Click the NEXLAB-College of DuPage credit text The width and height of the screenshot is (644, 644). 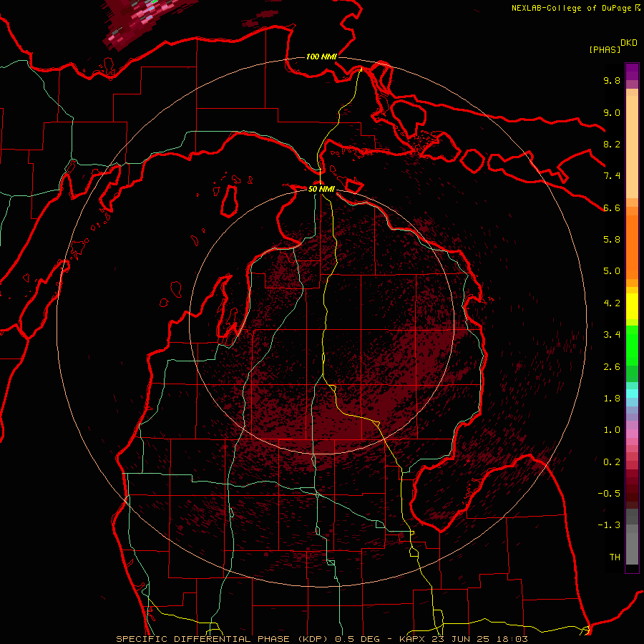point(571,8)
